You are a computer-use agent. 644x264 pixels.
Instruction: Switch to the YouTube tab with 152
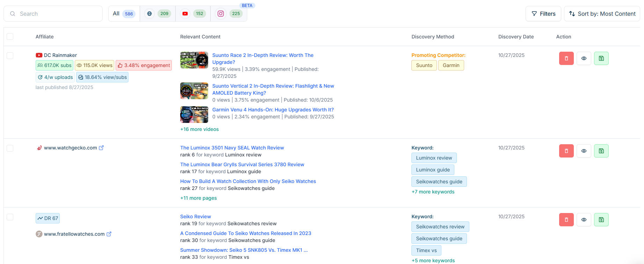coord(193,14)
